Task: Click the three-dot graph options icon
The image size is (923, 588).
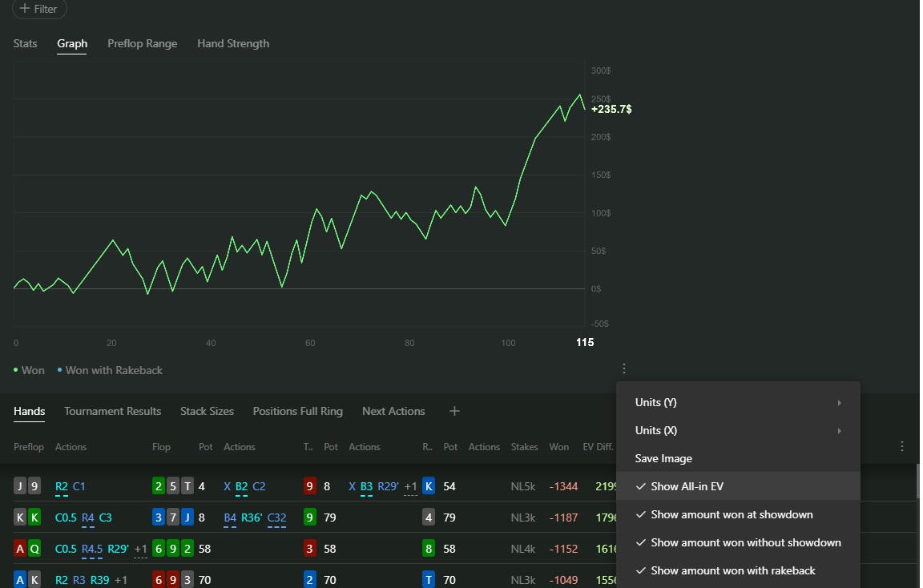Action: 624,369
